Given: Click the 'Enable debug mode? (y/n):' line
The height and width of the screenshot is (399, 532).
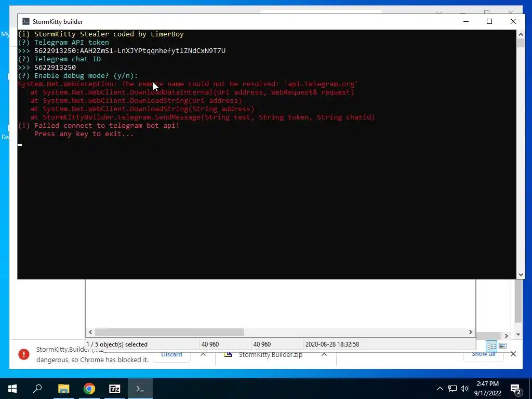Looking at the screenshot, I should [78, 76].
